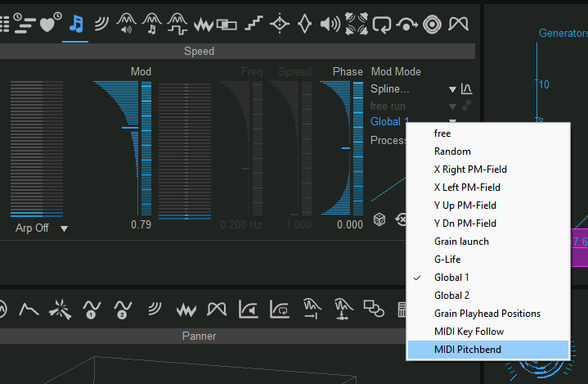Screen dimensions: 588x384
Task: Select the curve-with-loop graph icon
Action: point(280,309)
